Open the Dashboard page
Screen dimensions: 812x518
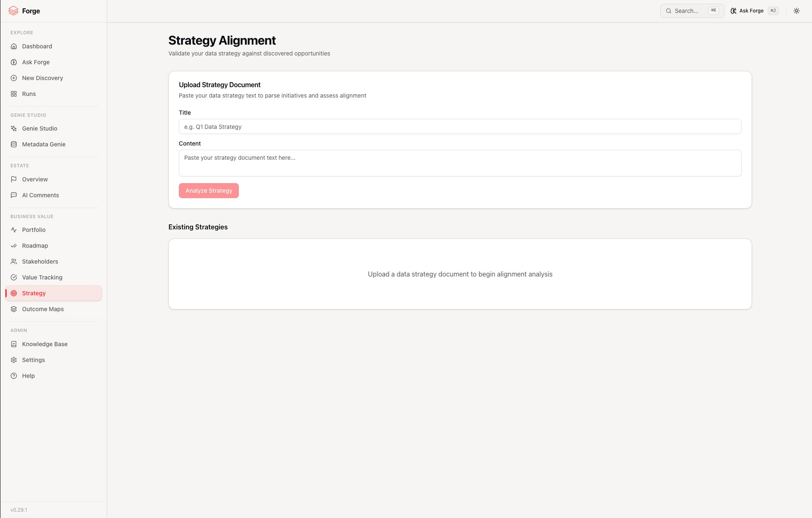(54, 46)
